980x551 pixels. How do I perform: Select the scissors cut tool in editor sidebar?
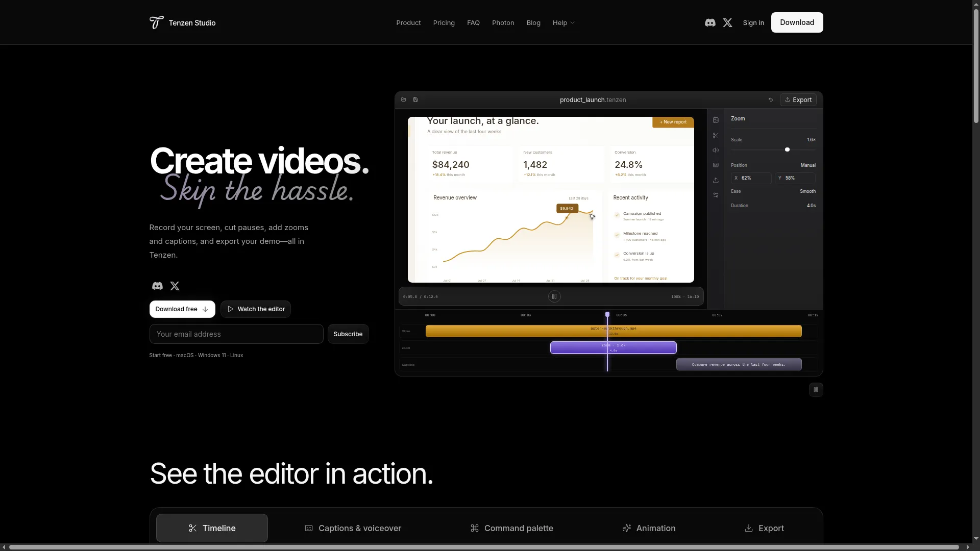[x=716, y=136]
